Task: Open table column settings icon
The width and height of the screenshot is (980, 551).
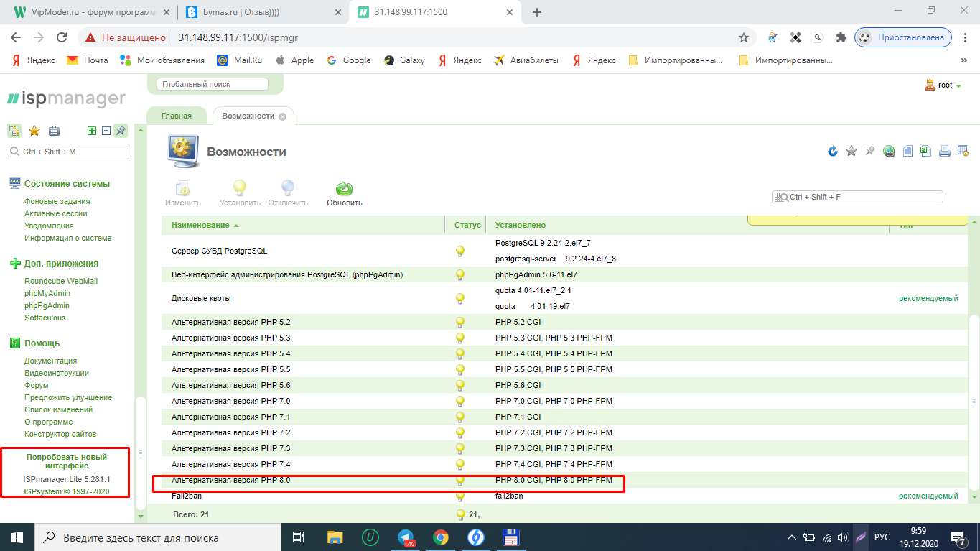Action: coord(963,151)
